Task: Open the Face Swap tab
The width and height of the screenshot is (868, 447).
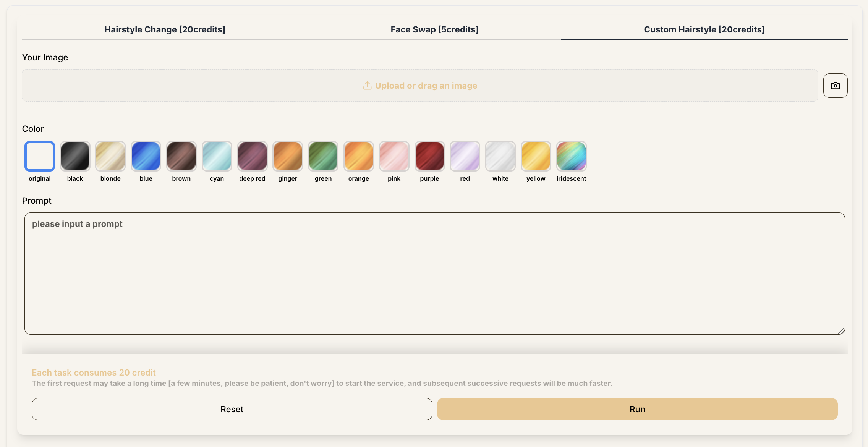Action: click(x=434, y=29)
